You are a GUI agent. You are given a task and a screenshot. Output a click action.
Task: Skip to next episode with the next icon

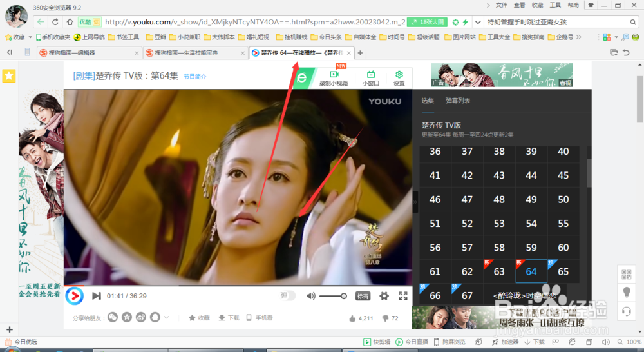[x=97, y=296]
